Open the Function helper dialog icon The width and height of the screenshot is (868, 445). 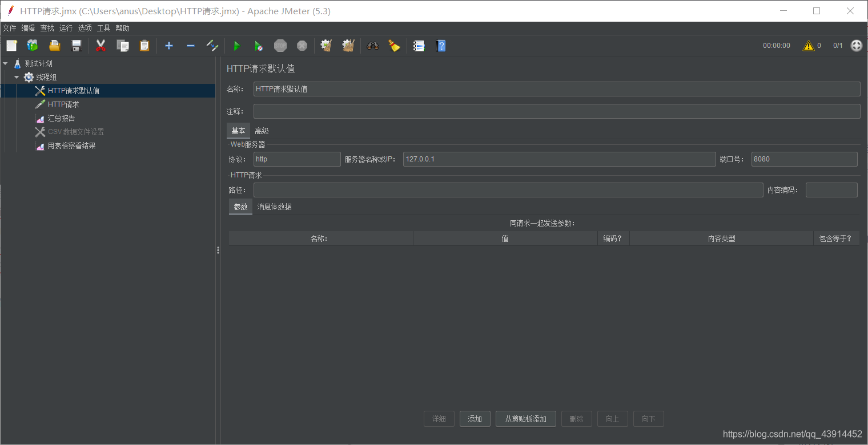[419, 46]
